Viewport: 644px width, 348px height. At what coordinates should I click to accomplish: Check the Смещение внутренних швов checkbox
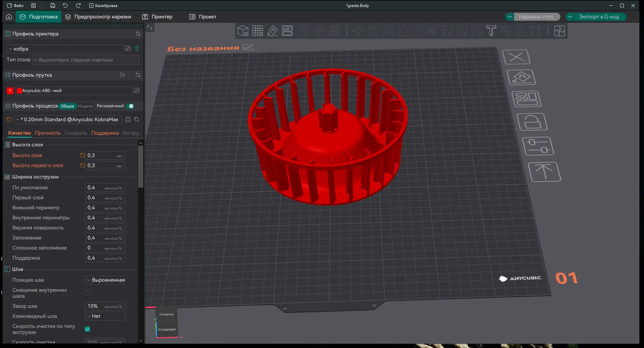pyautogui.click(x=87, y=293)
